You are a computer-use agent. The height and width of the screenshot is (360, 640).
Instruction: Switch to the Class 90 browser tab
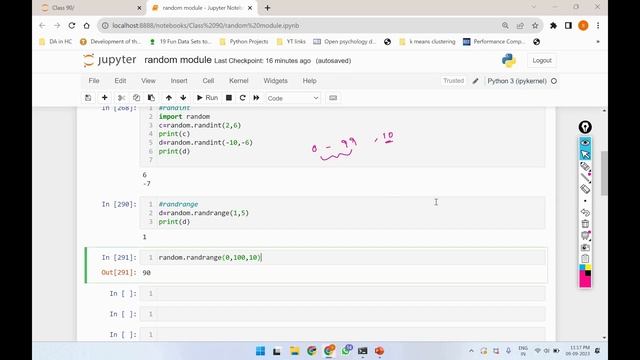89,8
